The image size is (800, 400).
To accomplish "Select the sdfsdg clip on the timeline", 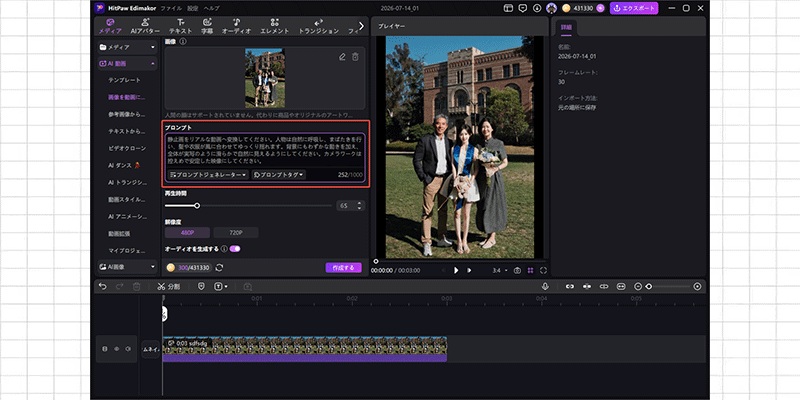I will coord(305,349).
